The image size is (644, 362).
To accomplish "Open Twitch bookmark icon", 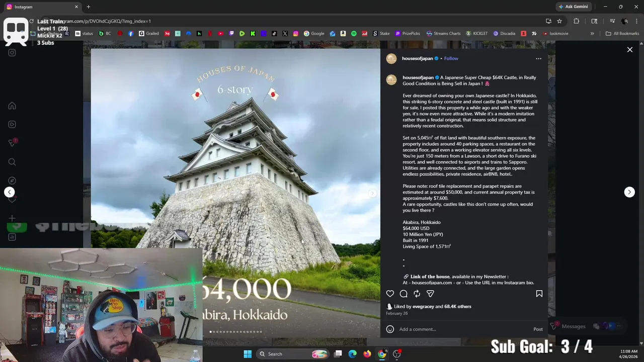I will [231, 34].
